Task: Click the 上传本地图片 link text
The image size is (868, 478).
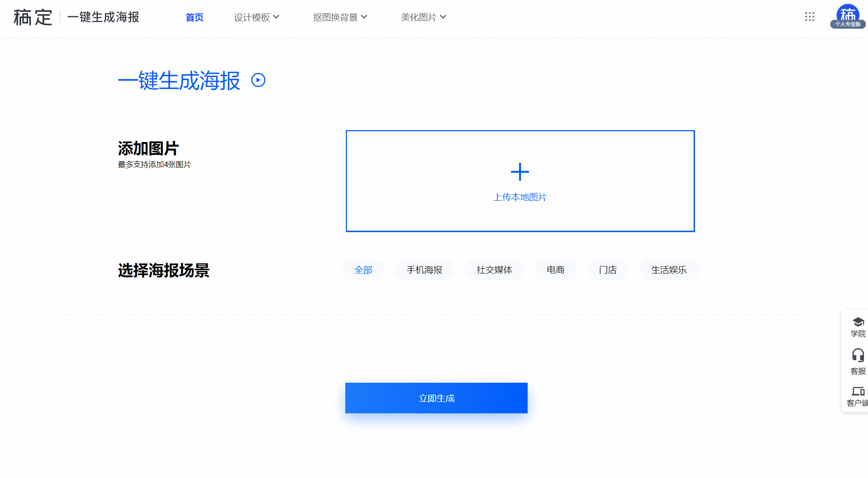Action: point(520,197)
